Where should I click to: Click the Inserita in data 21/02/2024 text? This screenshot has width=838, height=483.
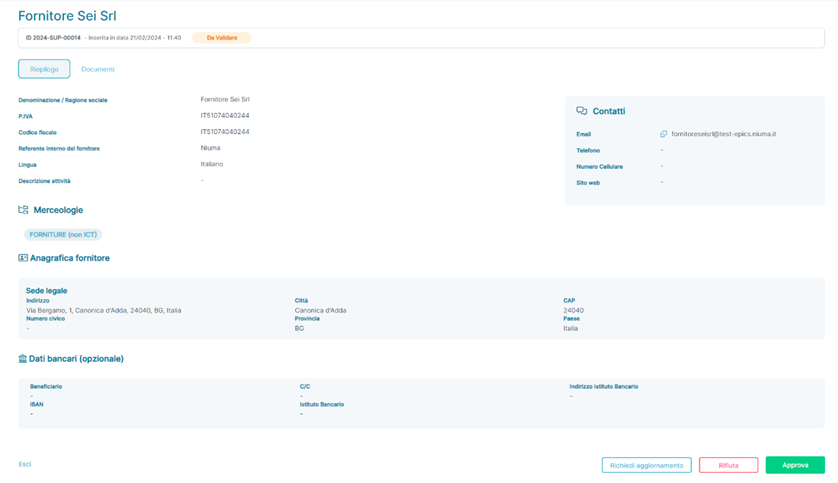coord(135,38)
